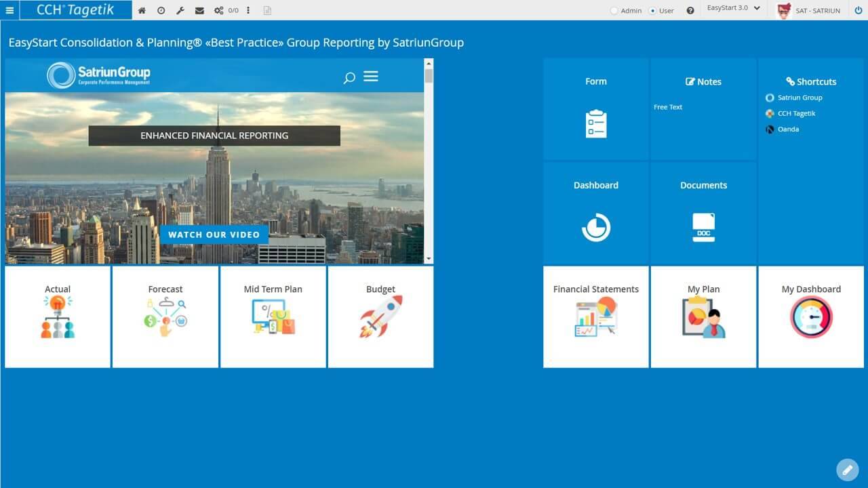Screen dimensions: 868x488
Task: Open the Financial Statements tile
Action: point(595,317)
